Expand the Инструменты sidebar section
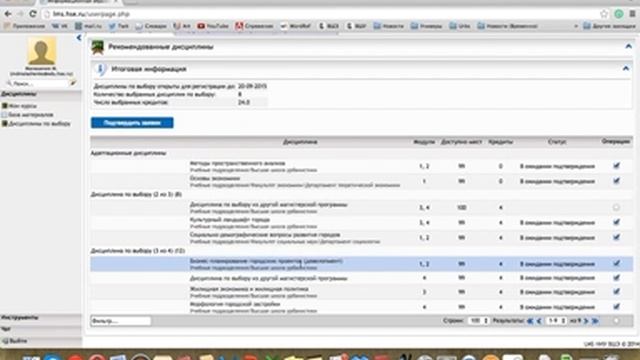Screen dimensions: 640x360 click(x=41, y=318)
